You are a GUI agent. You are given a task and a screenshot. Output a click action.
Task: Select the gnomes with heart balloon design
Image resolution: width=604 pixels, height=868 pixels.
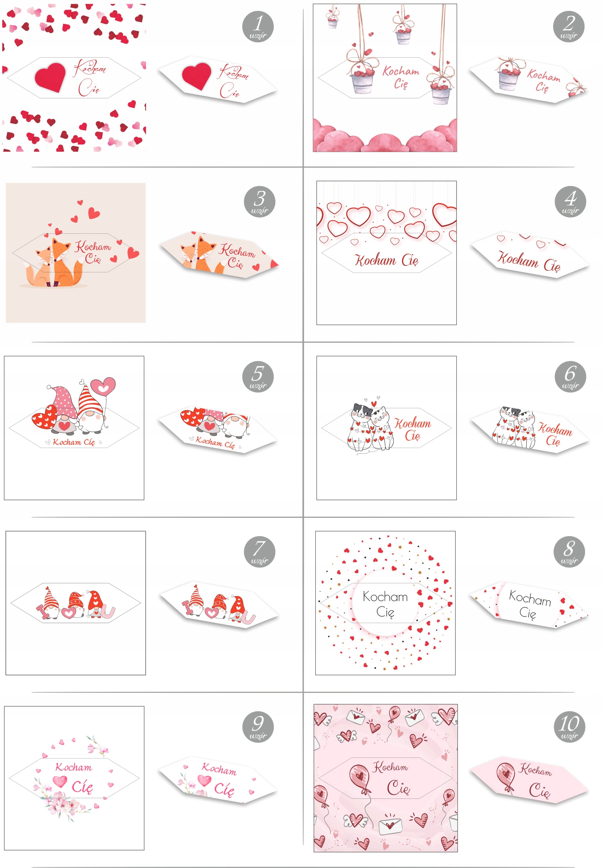(x=74, y=428)
